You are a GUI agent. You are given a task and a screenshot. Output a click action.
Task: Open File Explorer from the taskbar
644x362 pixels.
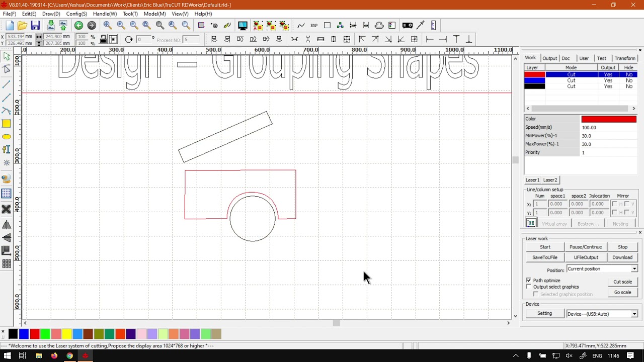click(39, 356)
